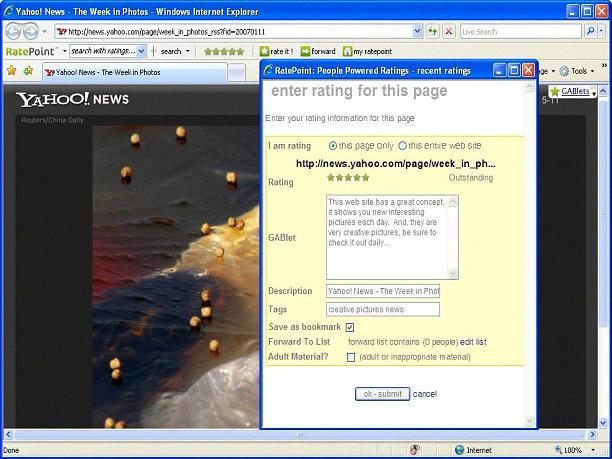Select the 'Outstanding' rating label
The image size is (612, 459).
471,178
